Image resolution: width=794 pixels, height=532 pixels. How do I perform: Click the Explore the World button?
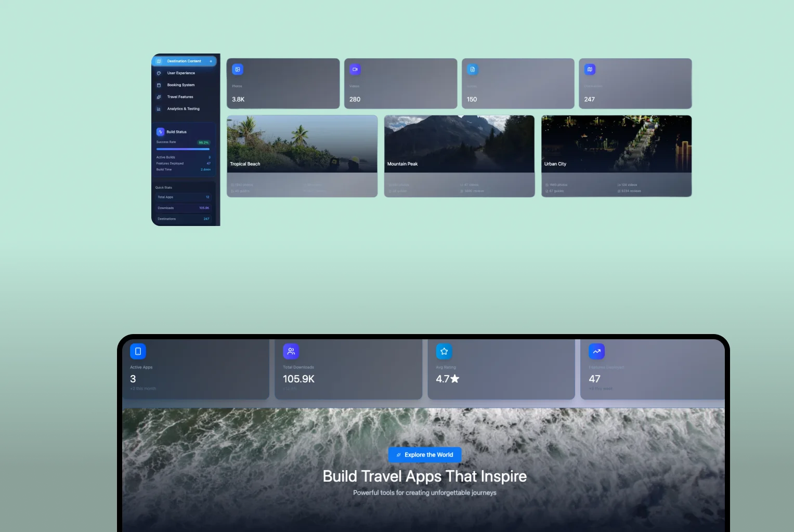pos(424,455)
